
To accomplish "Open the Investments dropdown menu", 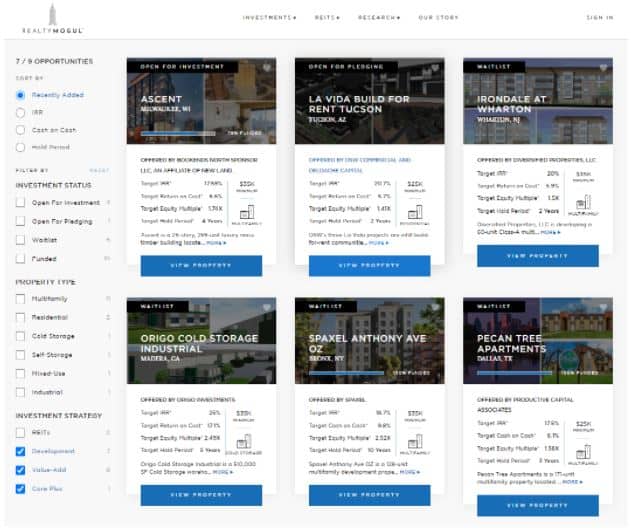I will (270, 18).
